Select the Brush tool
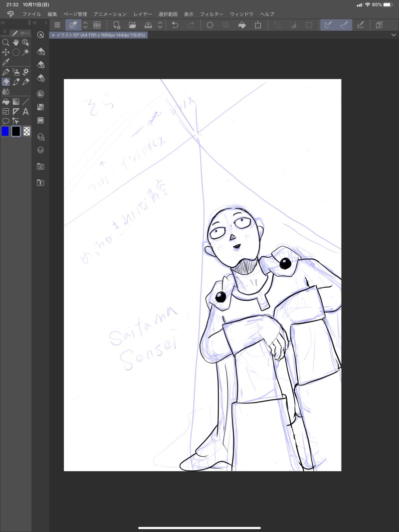Screen dimensions: 399x532 click(x=15, y=82)
